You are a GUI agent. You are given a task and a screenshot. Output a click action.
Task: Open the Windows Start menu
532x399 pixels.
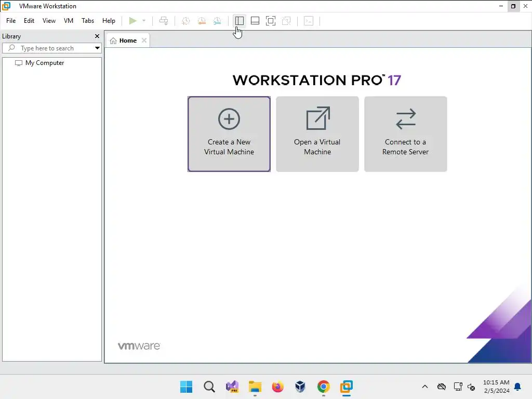click(187, 387)
